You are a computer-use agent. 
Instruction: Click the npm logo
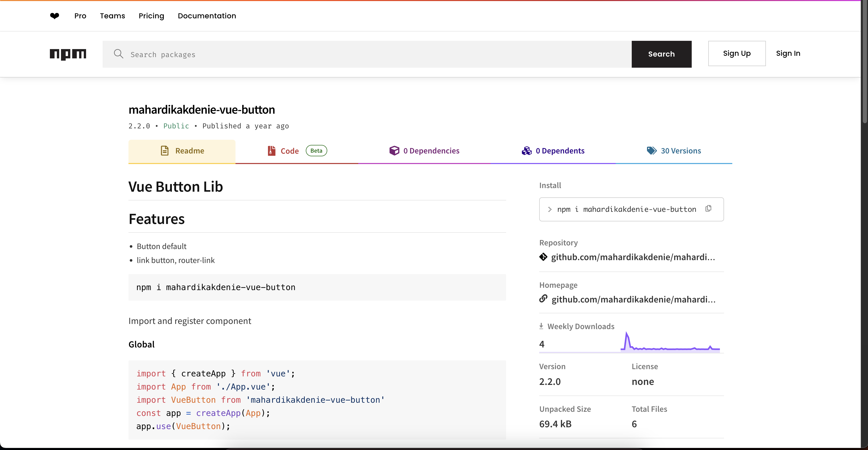(68, 54)
